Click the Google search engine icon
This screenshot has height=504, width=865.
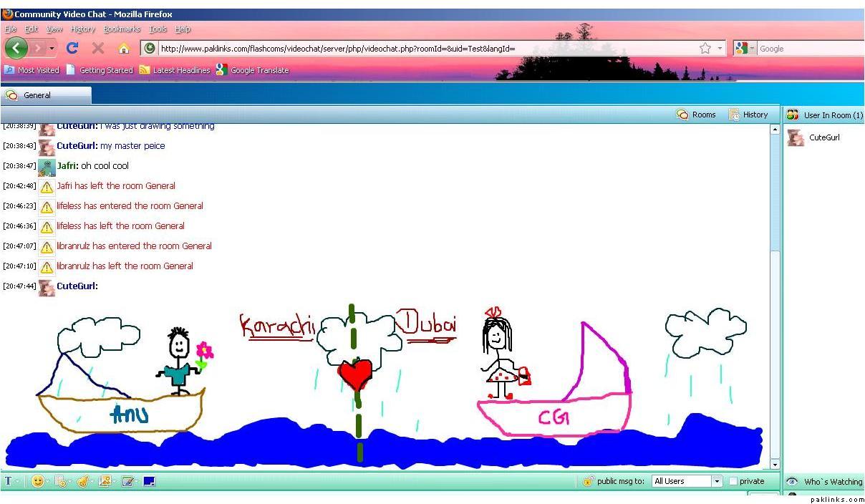(741, 48)
